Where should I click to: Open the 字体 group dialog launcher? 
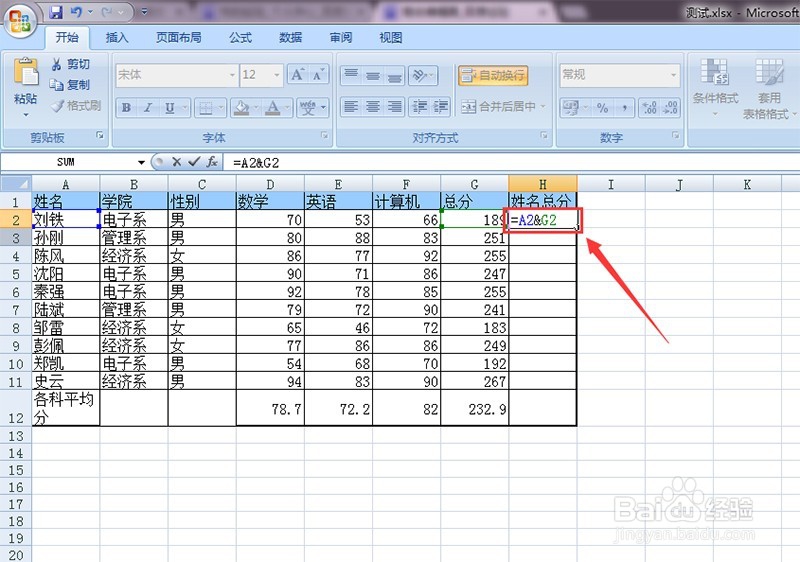coord(324,135)
